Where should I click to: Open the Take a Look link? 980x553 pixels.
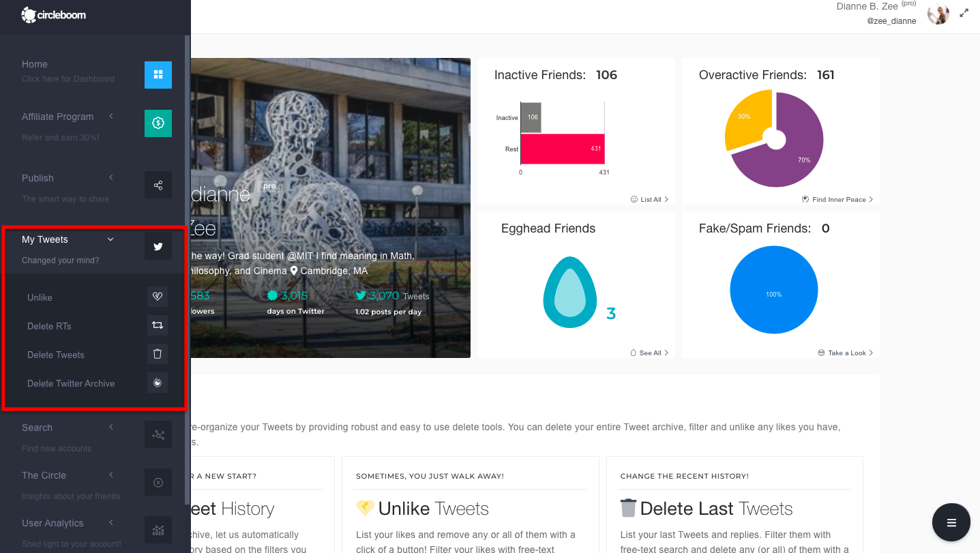[x=845, y=353]
